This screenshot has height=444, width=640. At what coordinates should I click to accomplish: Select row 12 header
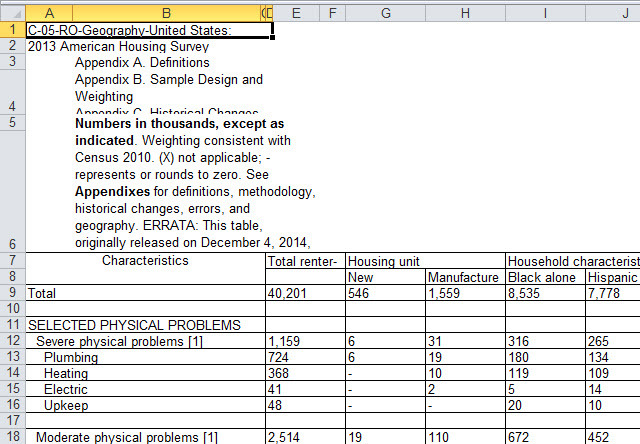[13, 340]
